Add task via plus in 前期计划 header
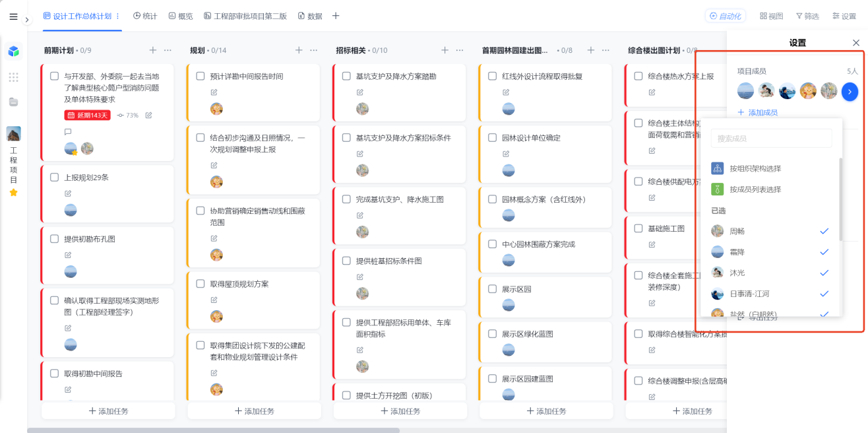Viewport: 868px width, 433px height. [153, 50]
